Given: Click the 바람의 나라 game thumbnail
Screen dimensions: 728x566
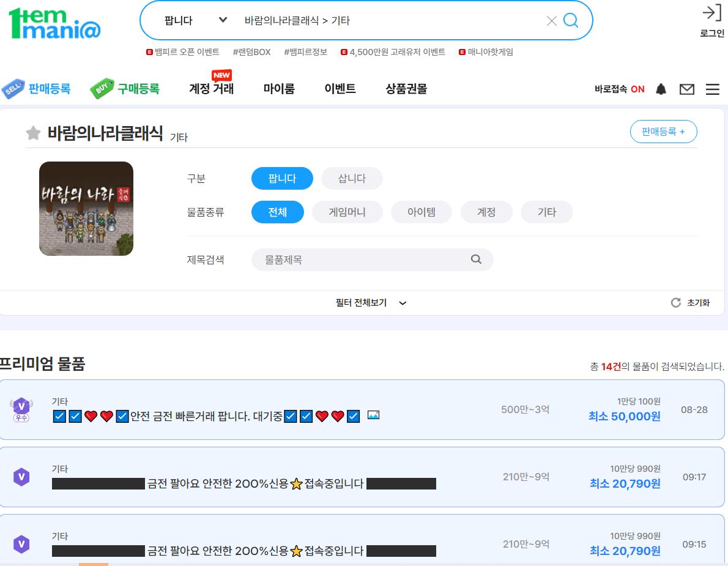Looking at the screenshot, I should click(x=86, y=209).
